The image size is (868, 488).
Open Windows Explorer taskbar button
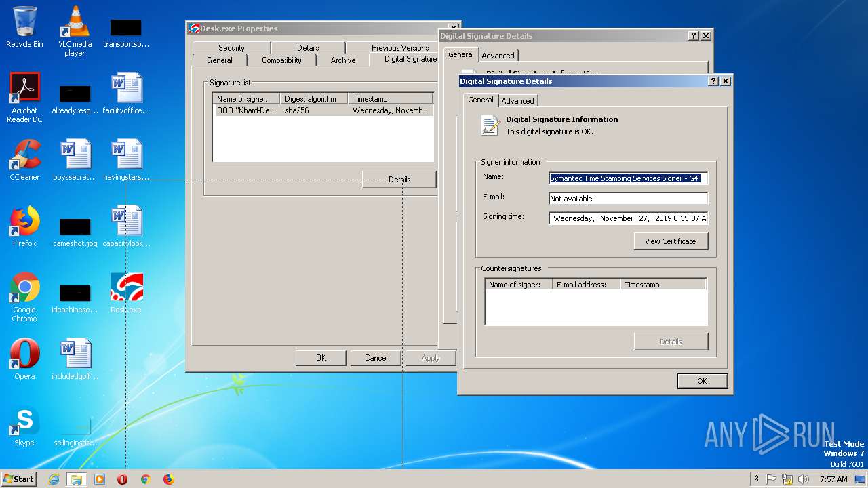pos(77,479)
